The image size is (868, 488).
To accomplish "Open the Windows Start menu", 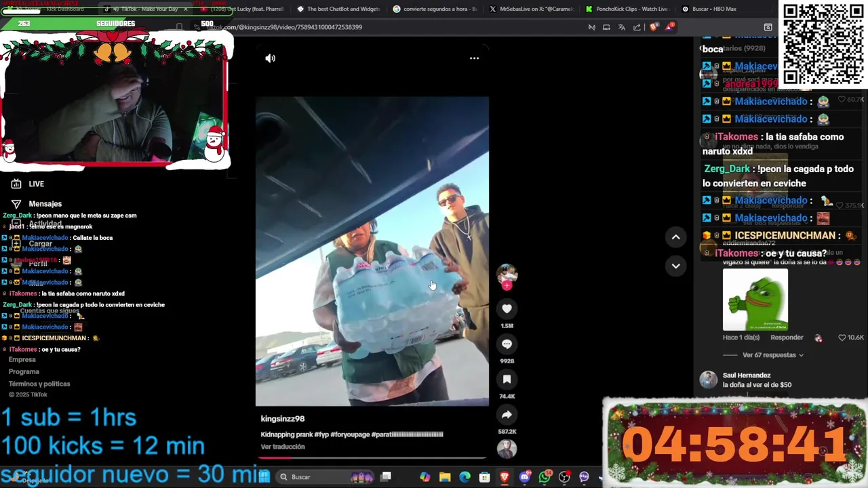I will (264, 477).
